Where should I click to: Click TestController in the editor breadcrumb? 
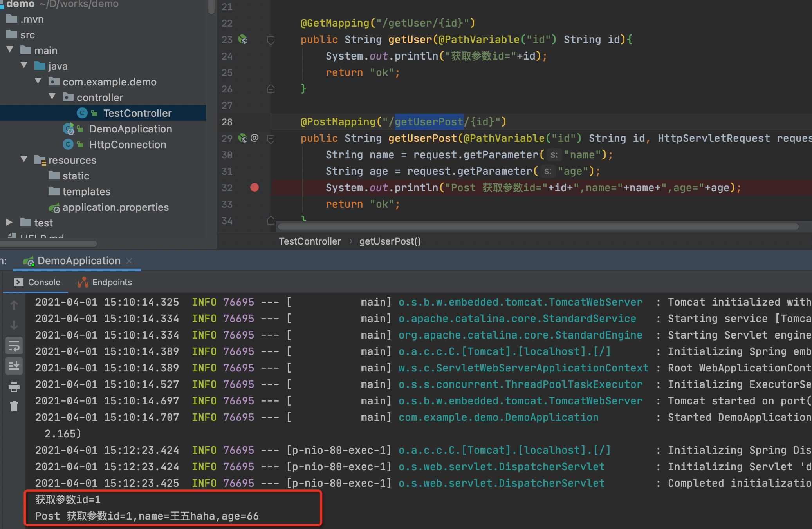pyautogui.click(x=310, y=241)
